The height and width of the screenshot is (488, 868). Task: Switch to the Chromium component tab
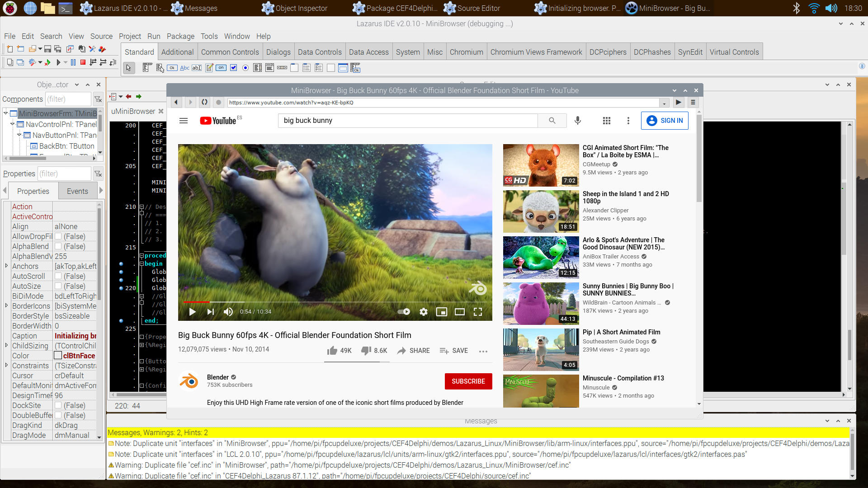[x=466, y=52]
